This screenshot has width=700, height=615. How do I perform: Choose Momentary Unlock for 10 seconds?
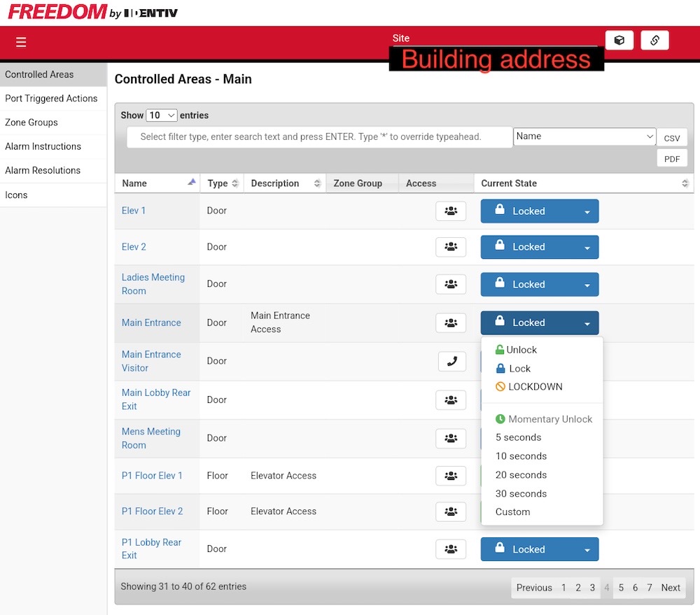point(521,455)
